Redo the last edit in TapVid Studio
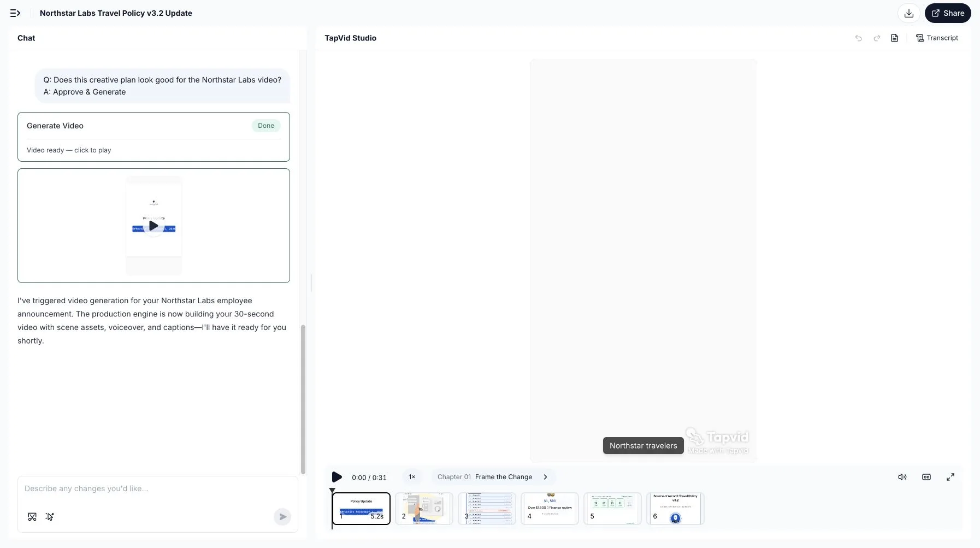The height and width of the screenshot is (548, 980). click(x=877, y=38)
